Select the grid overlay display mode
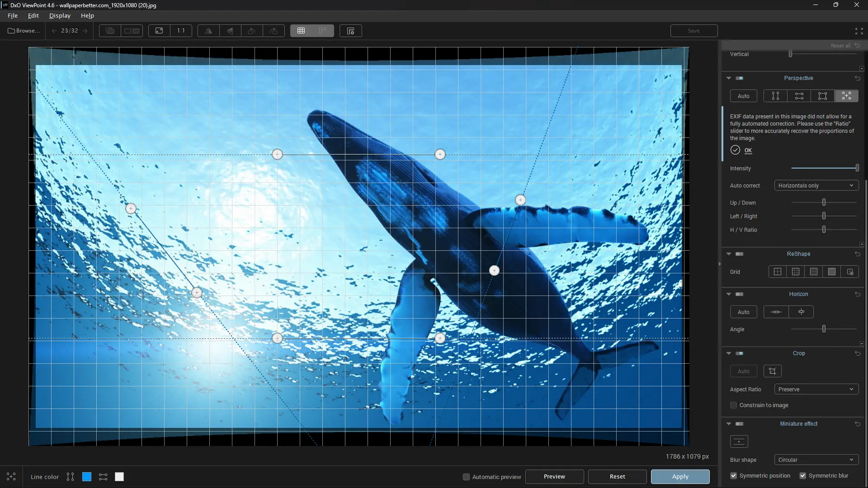This screenshot has height=488, width=868. point(301,31)
